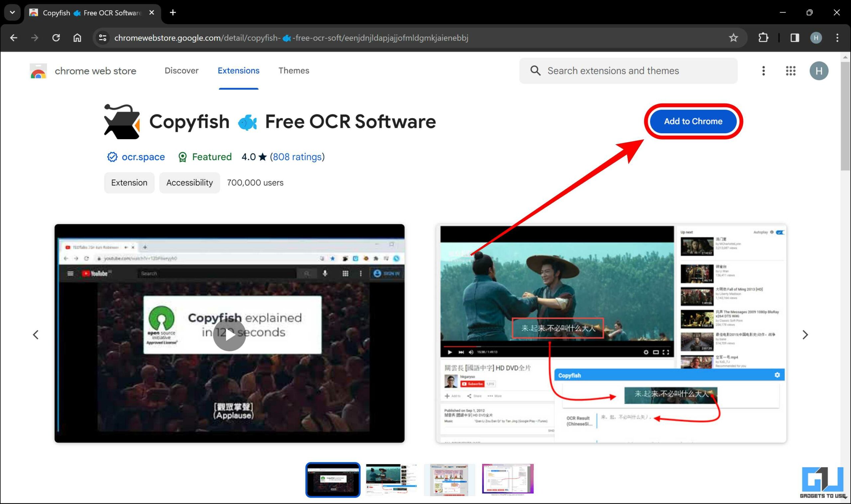Open Chrome three-dot menu in toolbar
This screenshot has height=504, width=851.
pyautogui.click(x=837, y=38)
